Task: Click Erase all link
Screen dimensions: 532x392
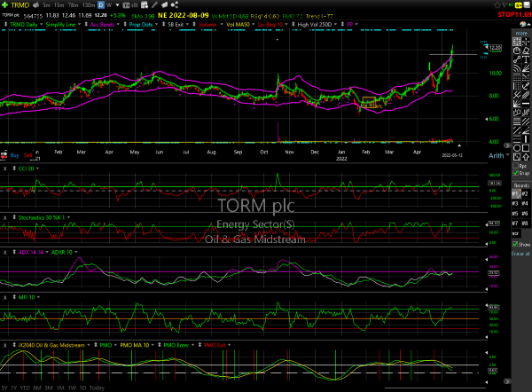Action: click(x=520, y=254)
